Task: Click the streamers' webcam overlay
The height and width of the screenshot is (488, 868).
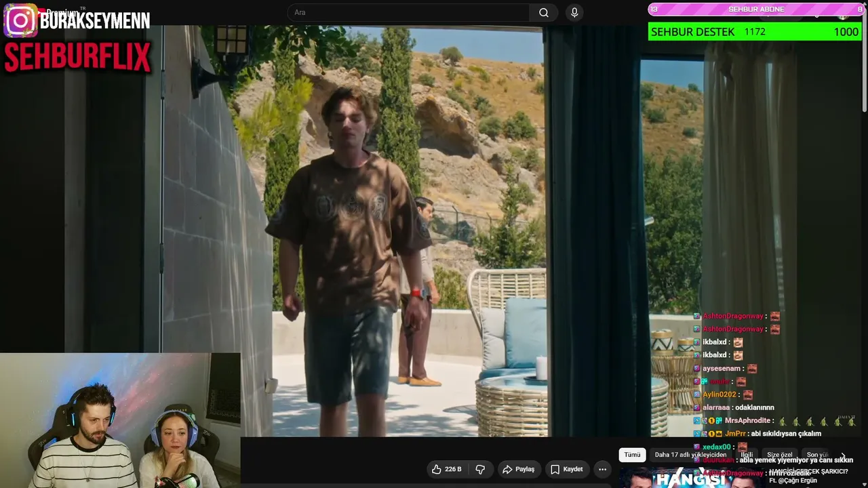Action: click(120, 420)
